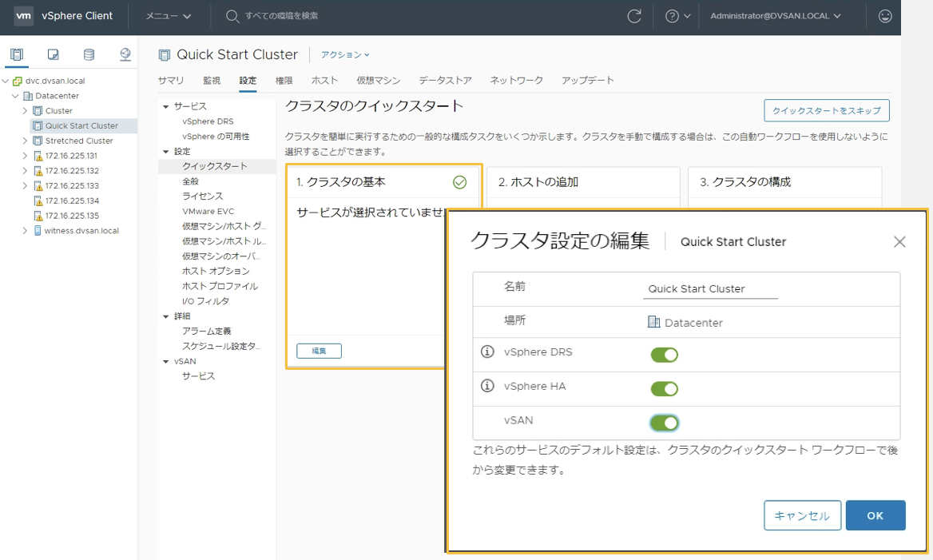This screenshot has height=560, width=933.
Task: Click the 編集 button on cluster basics card
Action: [319, 351]
